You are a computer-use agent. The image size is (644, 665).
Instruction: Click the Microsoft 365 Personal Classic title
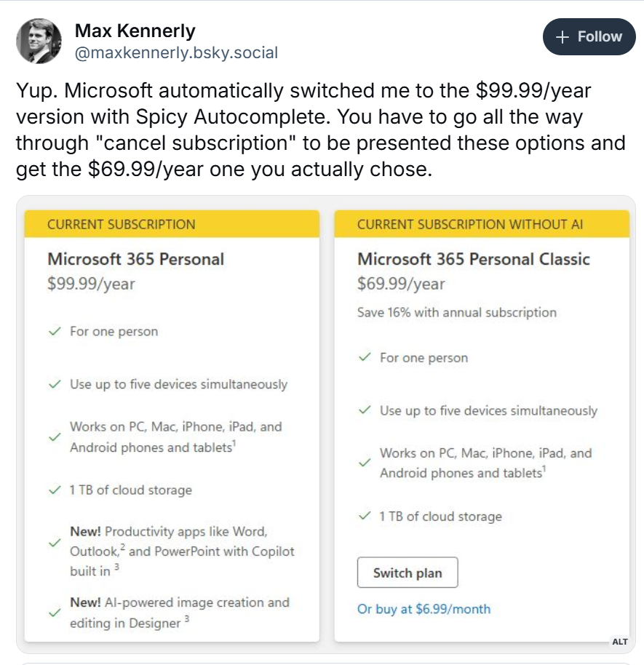pyautogui.click(x=474, y=259)
